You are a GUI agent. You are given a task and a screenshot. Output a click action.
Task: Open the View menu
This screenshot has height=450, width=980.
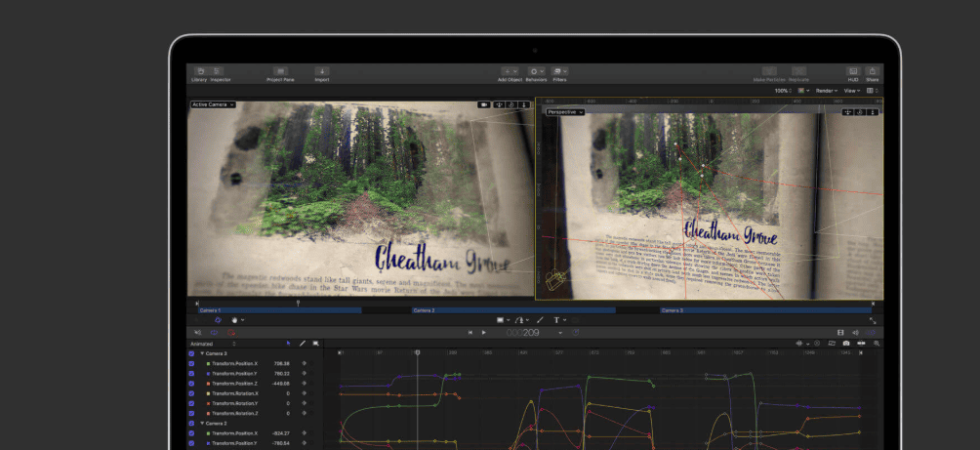852,91
